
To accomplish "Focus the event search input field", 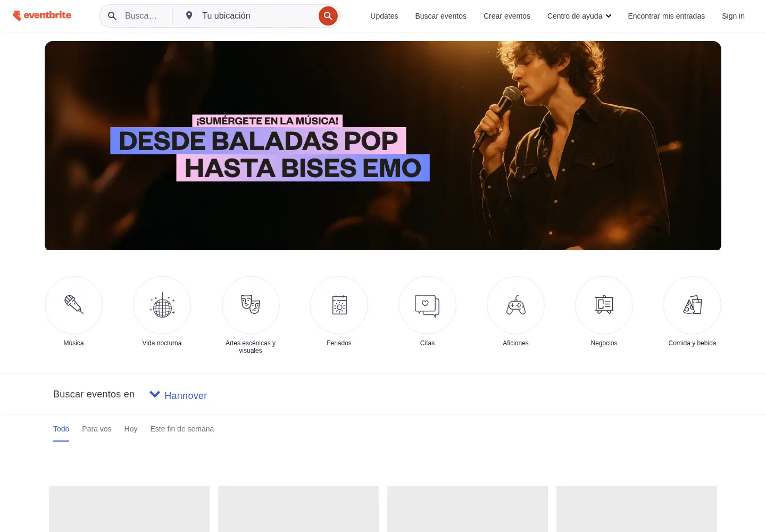I will [x=143, y=16].
